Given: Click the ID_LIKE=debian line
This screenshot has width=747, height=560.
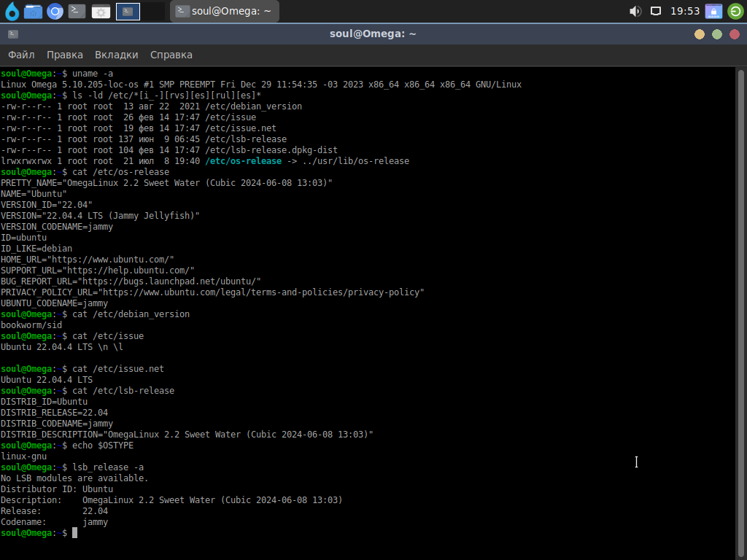Looking at the screenshot, I should (x=36, y=249).
